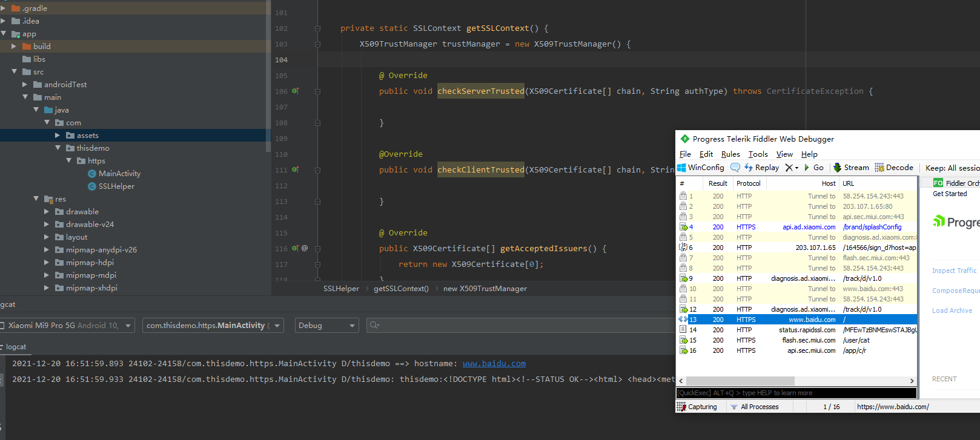Screen dimensions: 980x440
Task: Click All Processes filter in status bar
Action: (755, 407)
